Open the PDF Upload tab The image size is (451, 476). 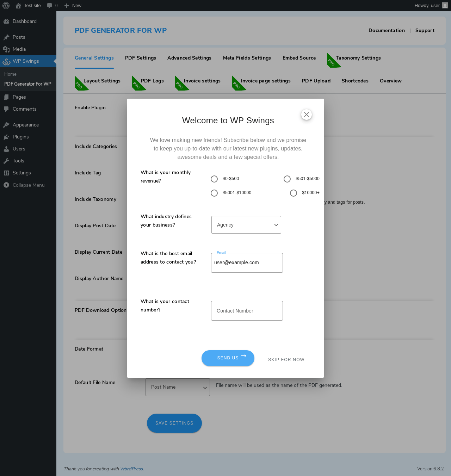click(x=316, y=81)
